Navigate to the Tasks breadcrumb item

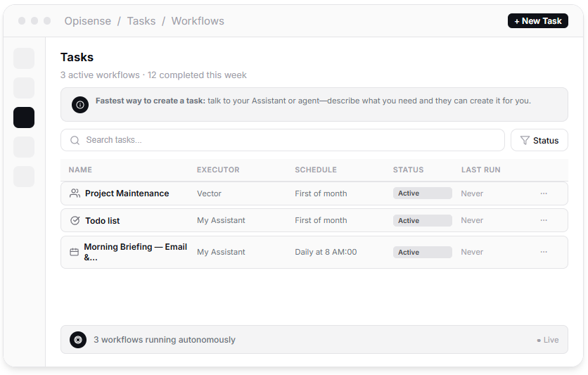point(141,21)
